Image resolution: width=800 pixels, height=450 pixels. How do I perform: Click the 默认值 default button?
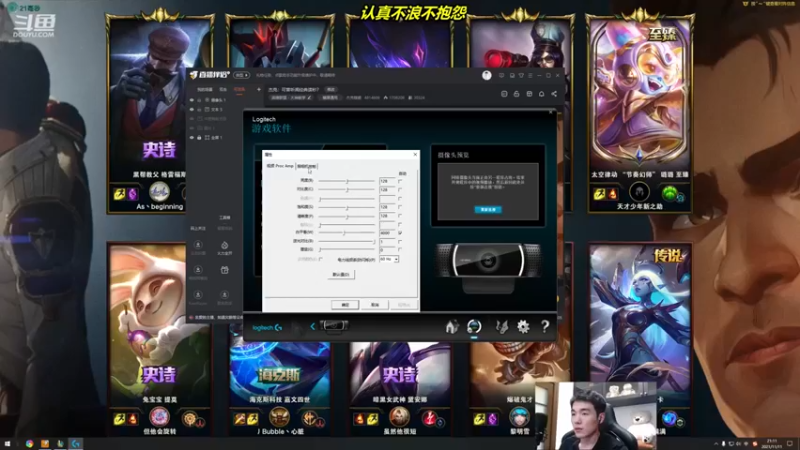(341, 274)
